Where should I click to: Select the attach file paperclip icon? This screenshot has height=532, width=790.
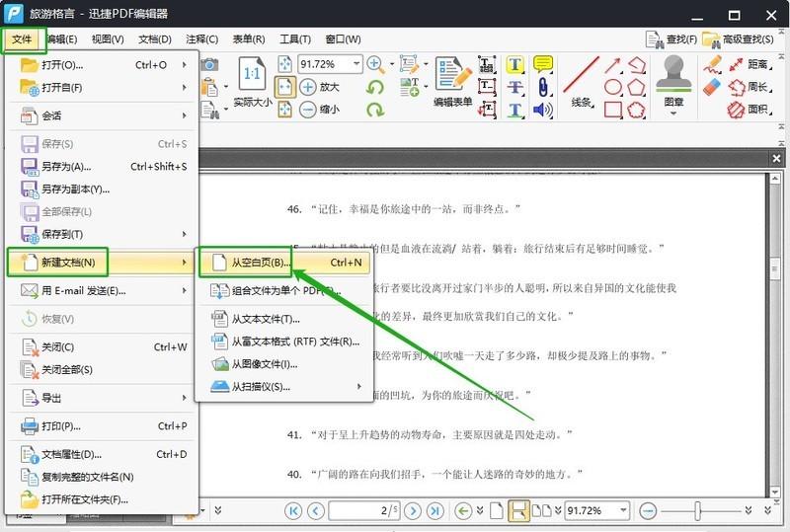542,87
